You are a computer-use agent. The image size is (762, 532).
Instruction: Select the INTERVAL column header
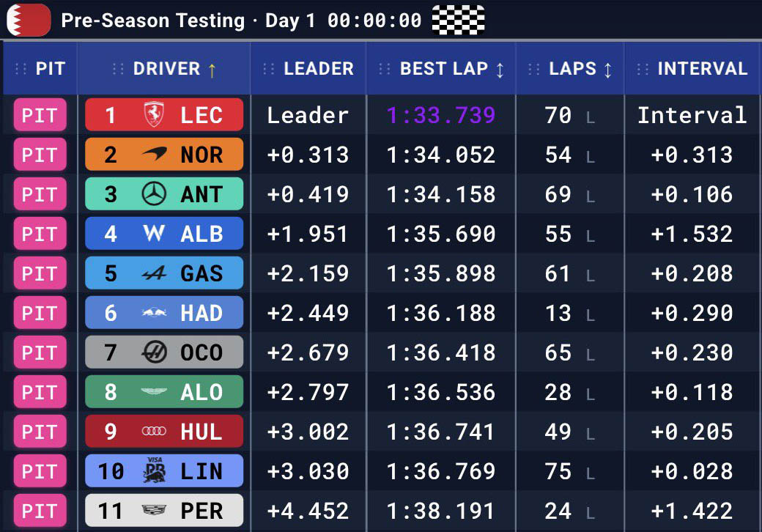(702, 69)
